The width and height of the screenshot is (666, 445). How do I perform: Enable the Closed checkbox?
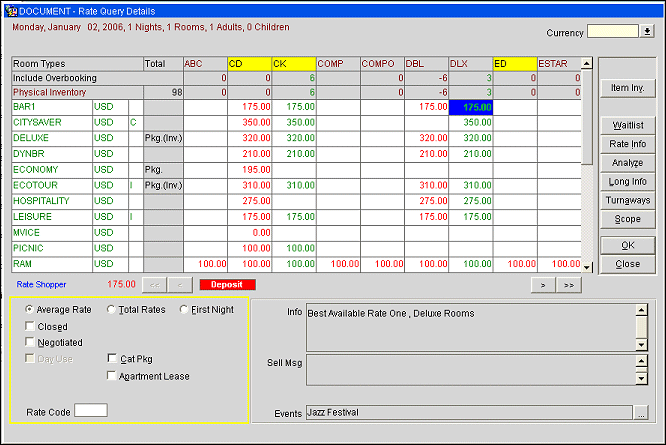coord(30,326)
